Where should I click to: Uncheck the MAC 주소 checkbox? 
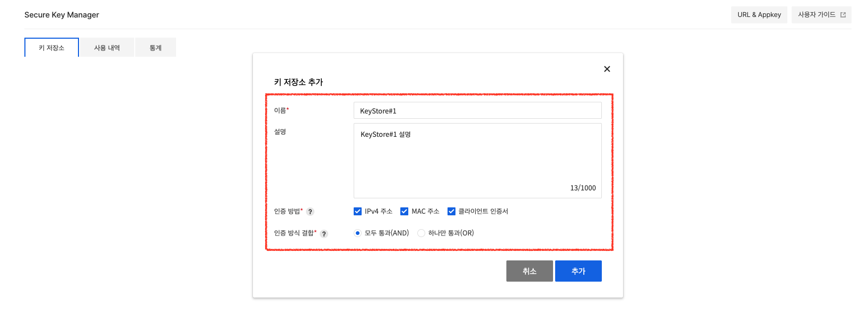click(x=404, y=211)
